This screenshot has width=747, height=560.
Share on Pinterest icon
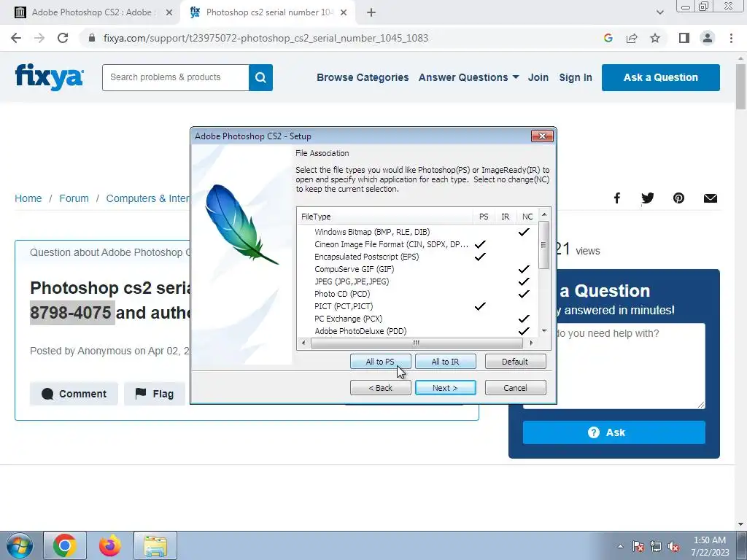679,198
